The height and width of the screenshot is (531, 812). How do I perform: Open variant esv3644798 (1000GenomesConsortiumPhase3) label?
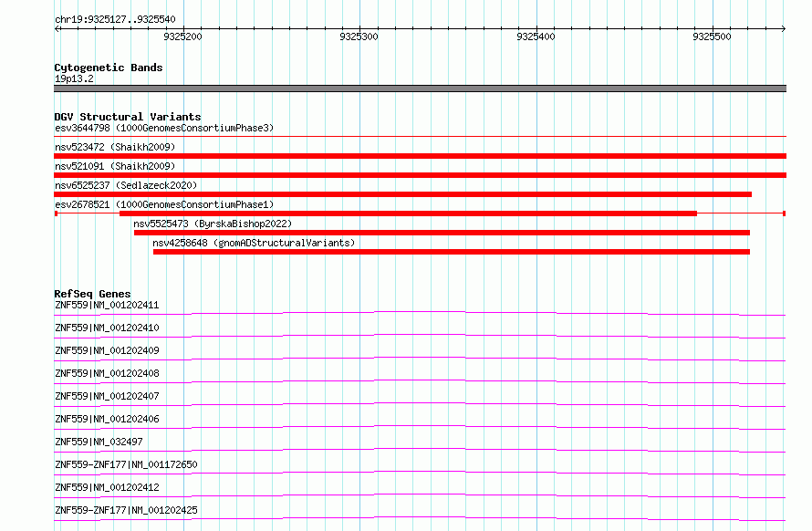(164, 128)
